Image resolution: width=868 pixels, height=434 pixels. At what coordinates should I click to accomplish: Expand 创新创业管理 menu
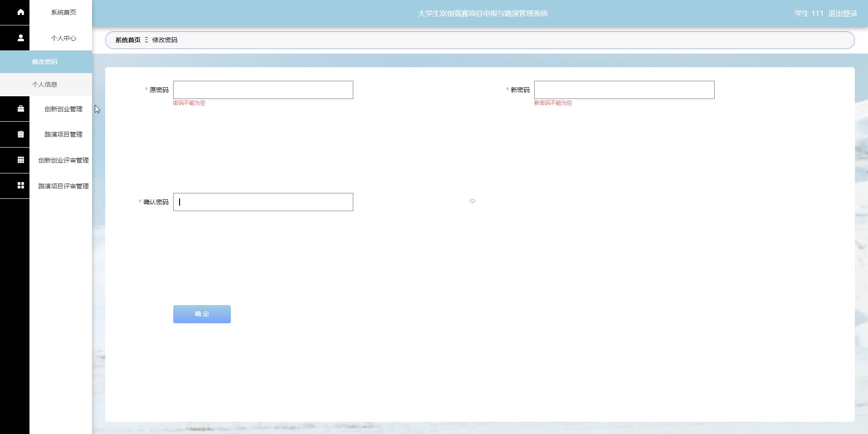63,109
